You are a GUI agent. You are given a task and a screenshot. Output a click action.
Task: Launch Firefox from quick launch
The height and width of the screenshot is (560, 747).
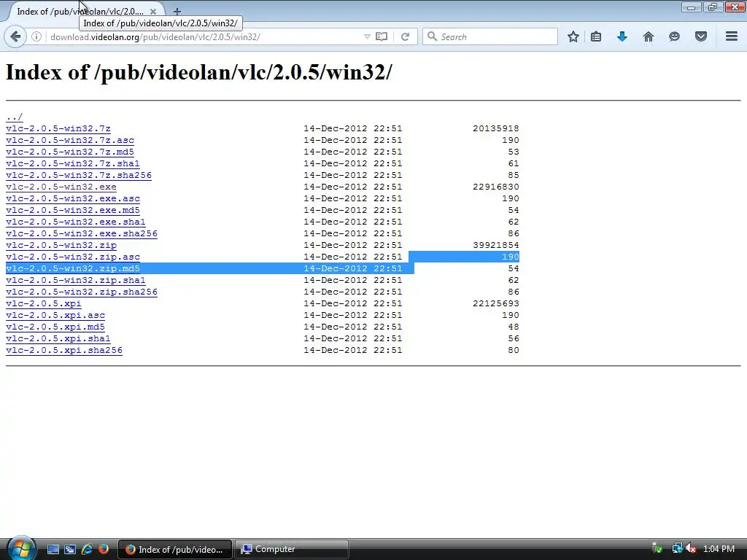[103, 549]
